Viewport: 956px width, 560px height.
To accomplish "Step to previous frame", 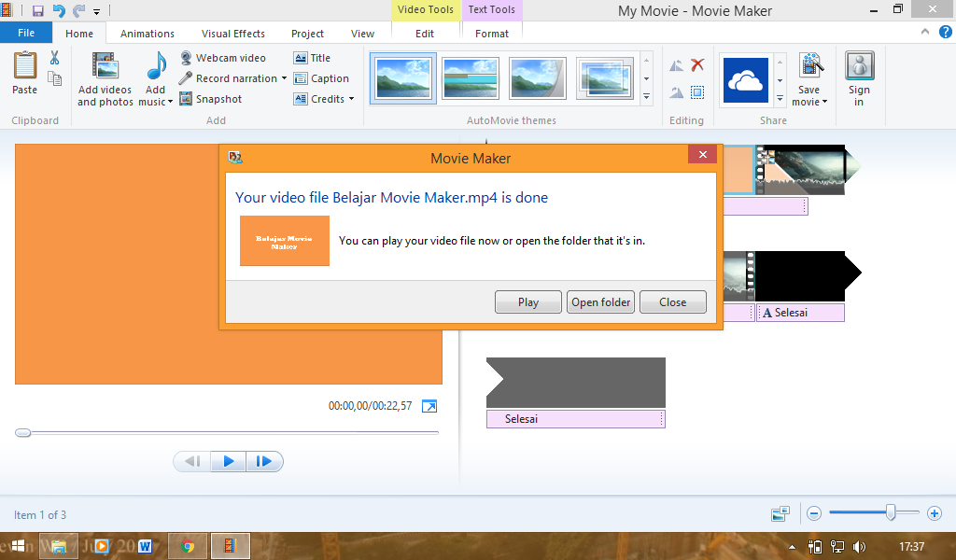I will [x=192, y=461].
